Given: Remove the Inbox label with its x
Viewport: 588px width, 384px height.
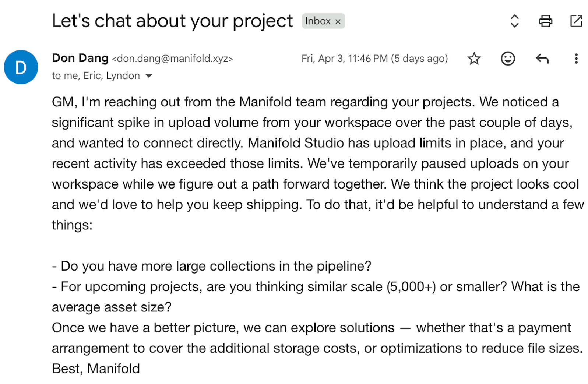Looking at the screenshot, I should click(x=338, y=22).
